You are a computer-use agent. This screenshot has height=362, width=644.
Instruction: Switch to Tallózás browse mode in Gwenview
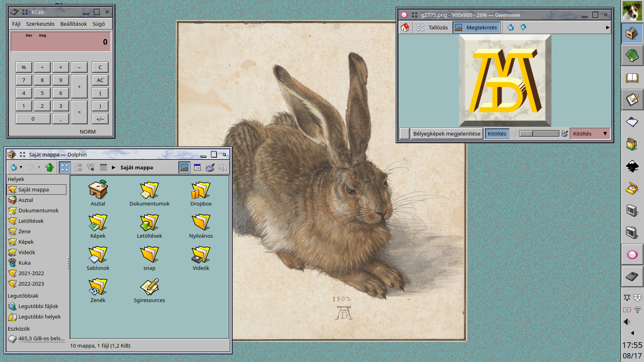pyautogui.click(x=432, y=27)
